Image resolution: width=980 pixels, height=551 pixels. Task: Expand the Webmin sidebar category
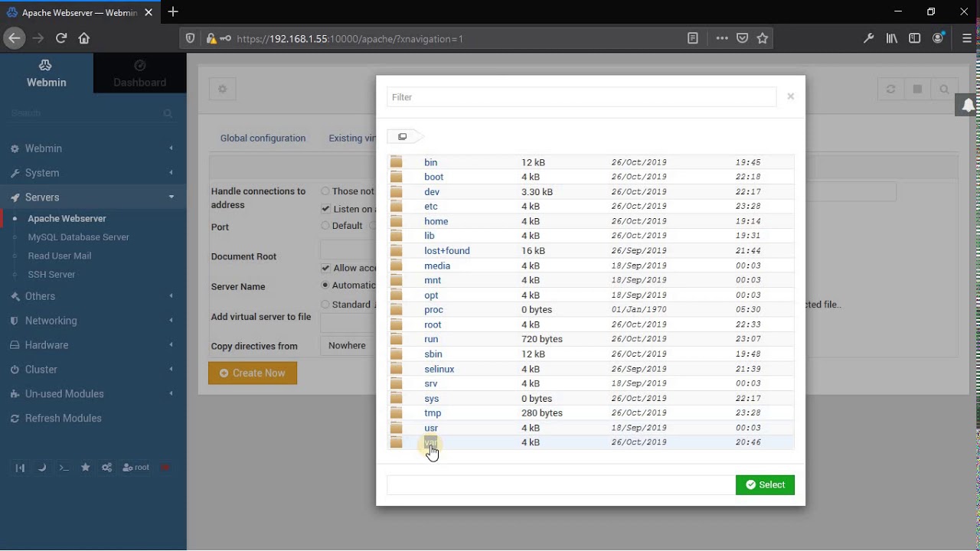(x=93, y=148)
